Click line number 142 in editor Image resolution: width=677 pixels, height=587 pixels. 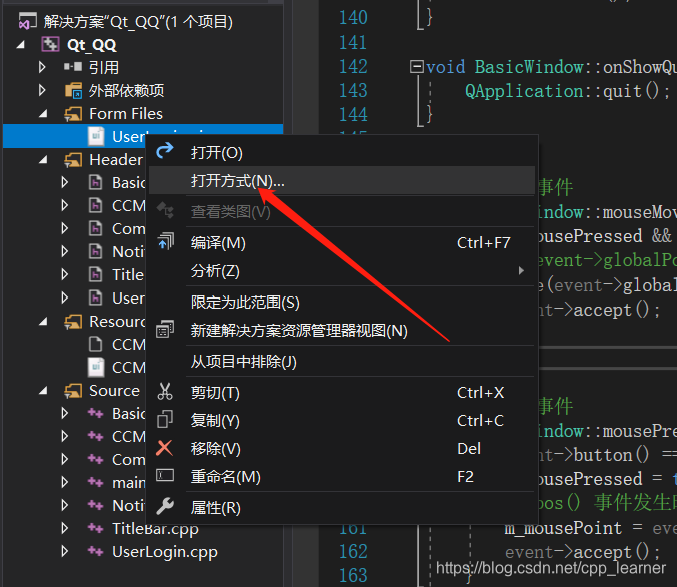(353, 66)
